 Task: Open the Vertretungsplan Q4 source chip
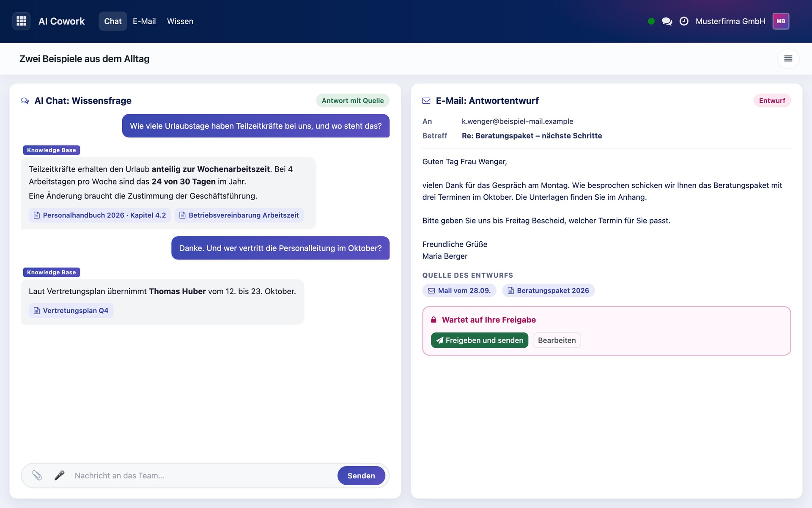click(x=71, y=311)
